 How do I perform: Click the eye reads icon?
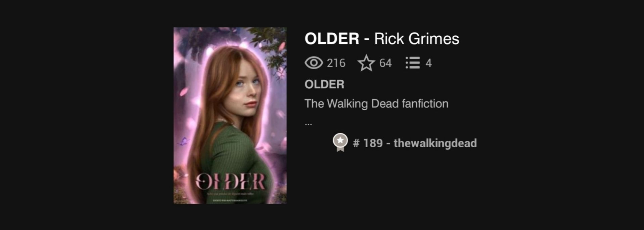pos(314,63)
